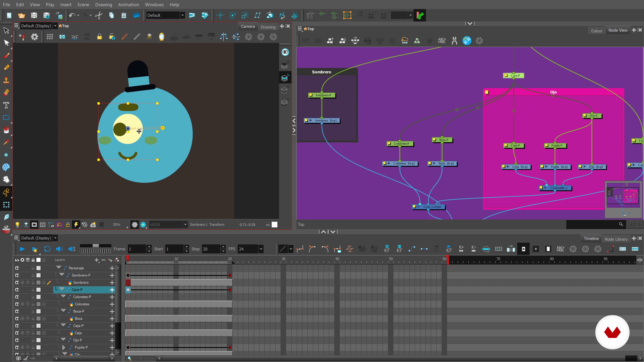Toggle visibility of Personaje layer
This screenshot has width=644, height=362.
click(x=17, y=268)
